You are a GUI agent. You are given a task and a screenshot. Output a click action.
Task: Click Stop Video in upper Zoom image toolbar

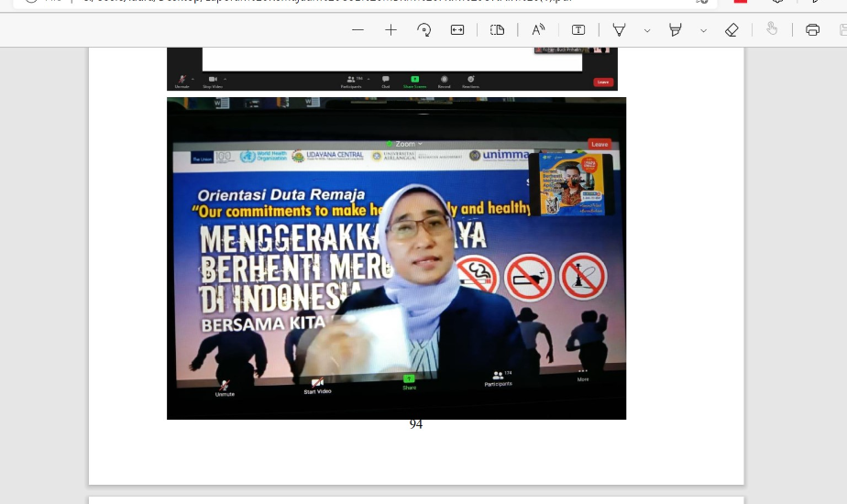(x=213, y=82)
